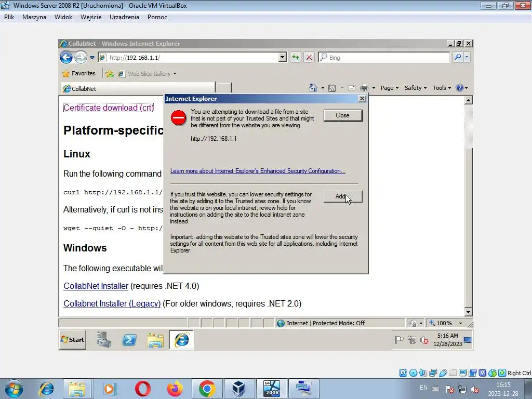Screen dimensions: 532x399
Task: Click the red Stop loading button
Action: pyautogui.click(x=309, y=57)
